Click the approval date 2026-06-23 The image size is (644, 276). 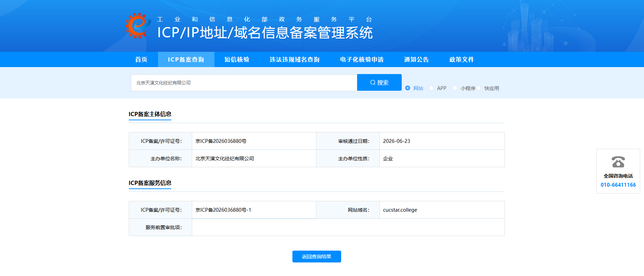396,141
